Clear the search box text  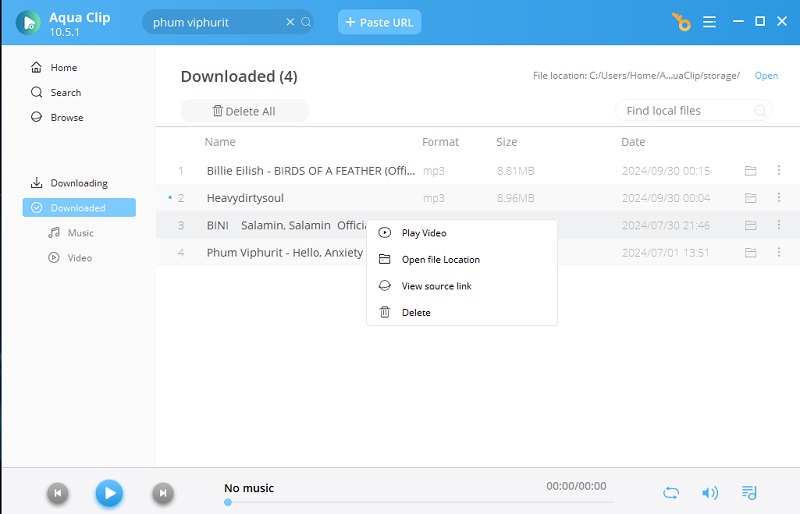[290, 22]
